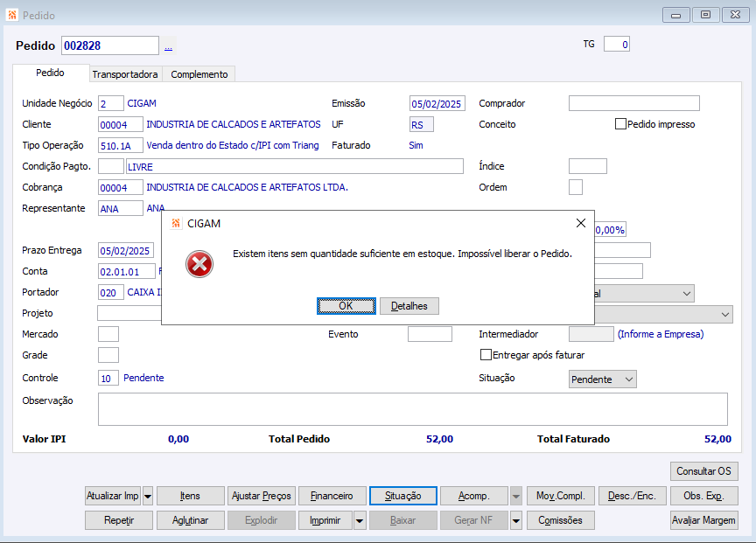Image resolution: width=756 pixels, height=543 pixels.
Task: Open the wide combo box in Projeto row
Action: click(x=663, y=314)
